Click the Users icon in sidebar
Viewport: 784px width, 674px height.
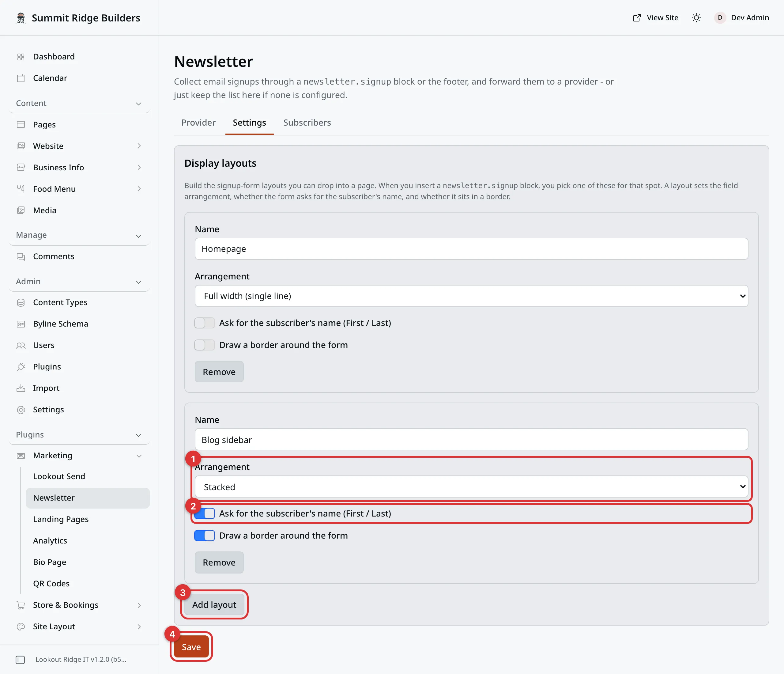click(x=21, y=345)
